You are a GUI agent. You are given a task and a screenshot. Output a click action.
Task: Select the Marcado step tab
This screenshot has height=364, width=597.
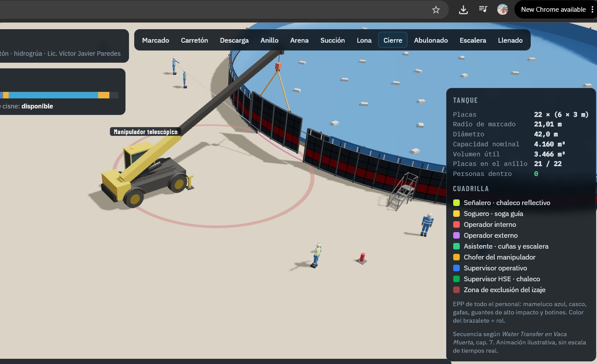coord(156,40)
